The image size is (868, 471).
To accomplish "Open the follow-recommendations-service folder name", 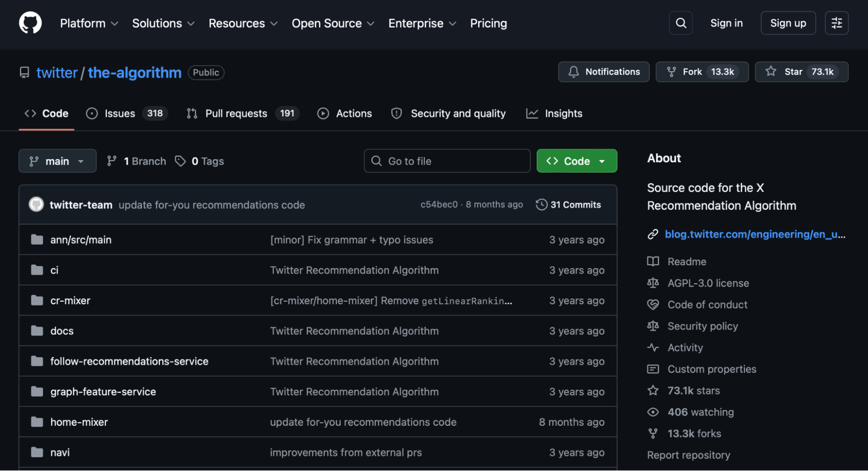I will 129,361.
